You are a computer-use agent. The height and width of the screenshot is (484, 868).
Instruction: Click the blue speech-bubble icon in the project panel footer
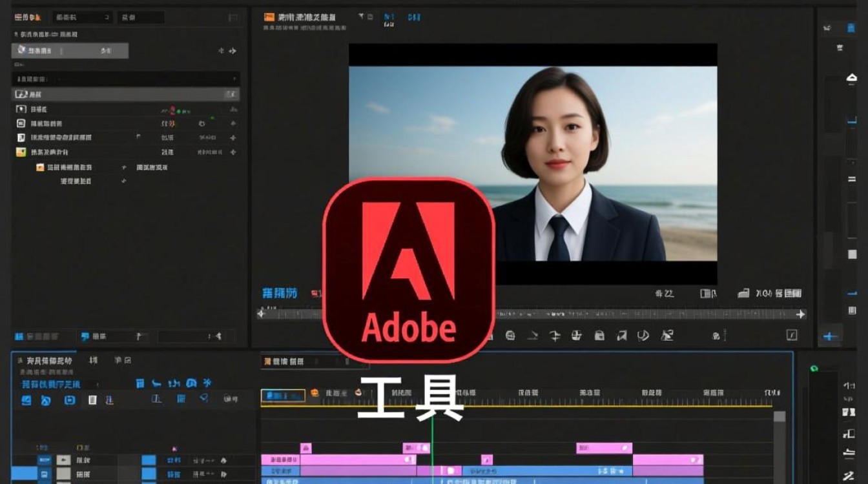click(85, 336)
